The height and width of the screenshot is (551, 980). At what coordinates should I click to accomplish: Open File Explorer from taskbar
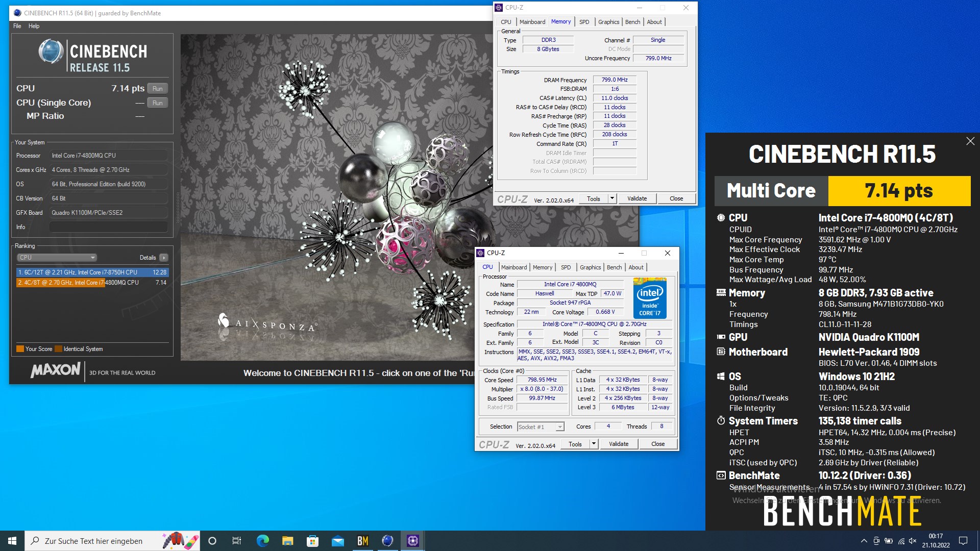click(287, 541)
